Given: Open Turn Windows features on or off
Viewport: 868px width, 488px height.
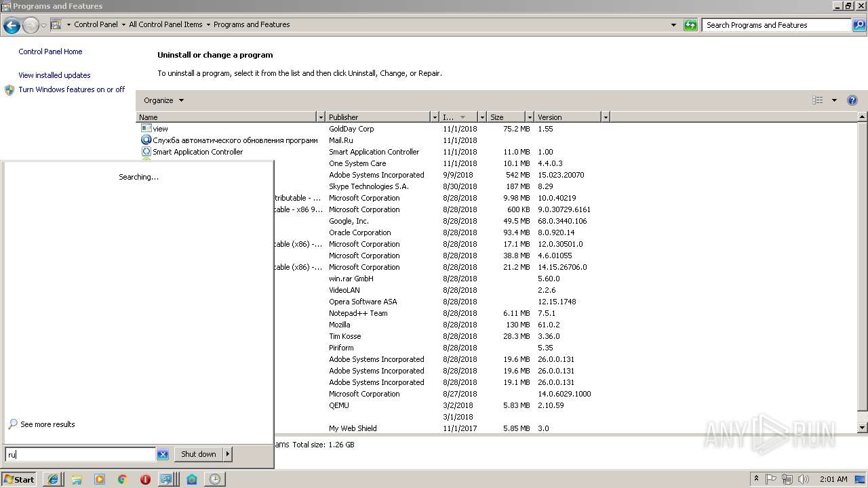Looking at the screenshot, I should tap(72, 89).
